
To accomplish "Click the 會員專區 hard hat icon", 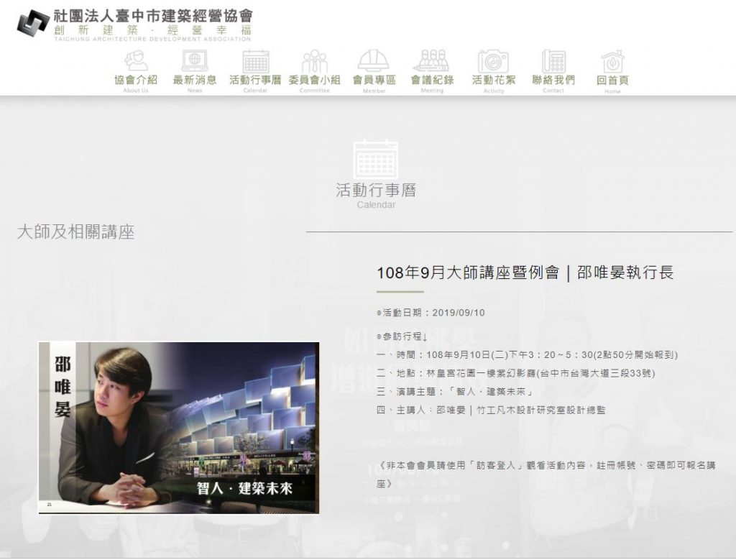I will [374, 61].
